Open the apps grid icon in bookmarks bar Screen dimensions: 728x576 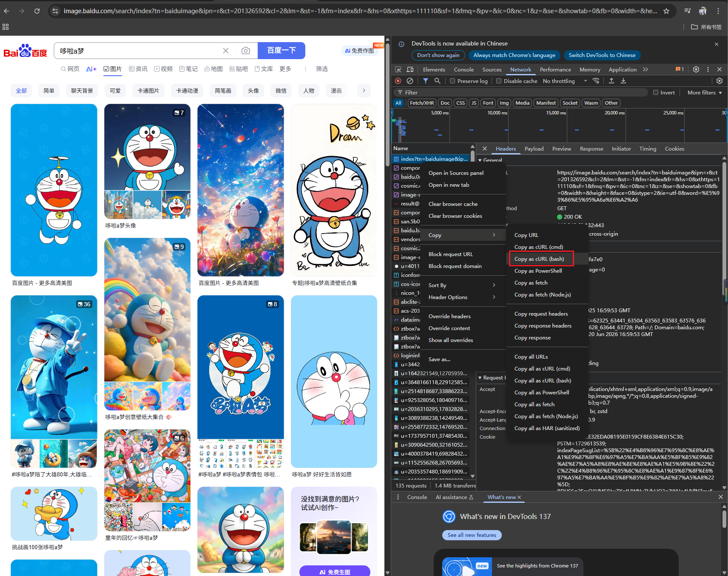tap(6, 27)
